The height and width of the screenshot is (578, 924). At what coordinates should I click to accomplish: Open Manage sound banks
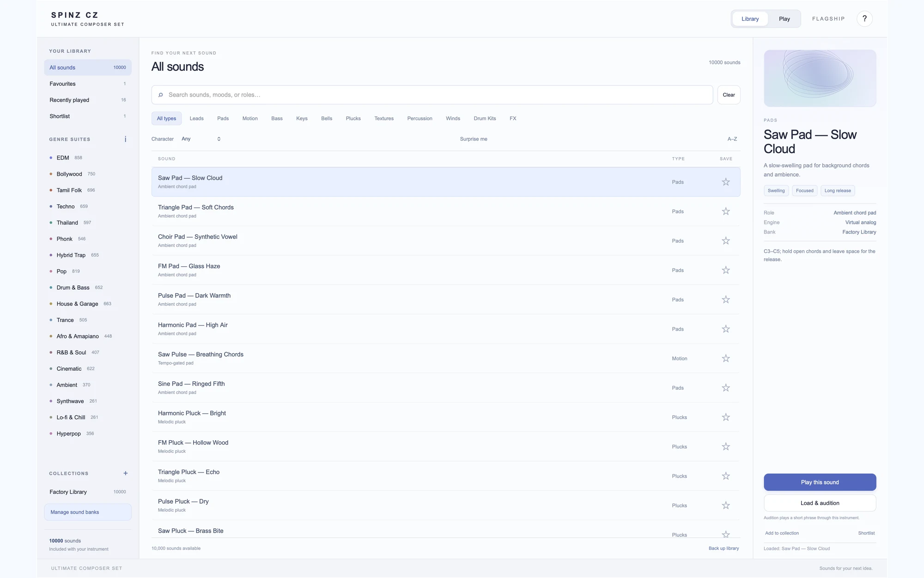tap(88, 512)
